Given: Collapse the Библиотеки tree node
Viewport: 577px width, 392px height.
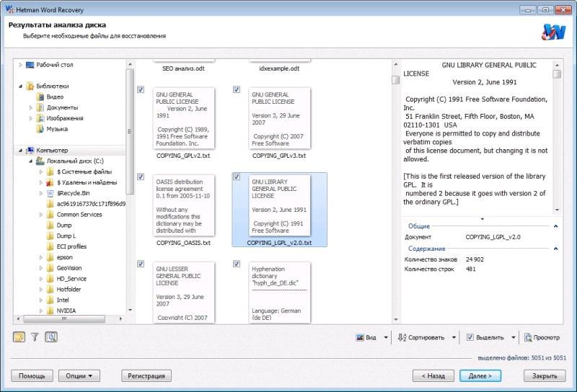Looking at the screenshot, I should point(21,86).
